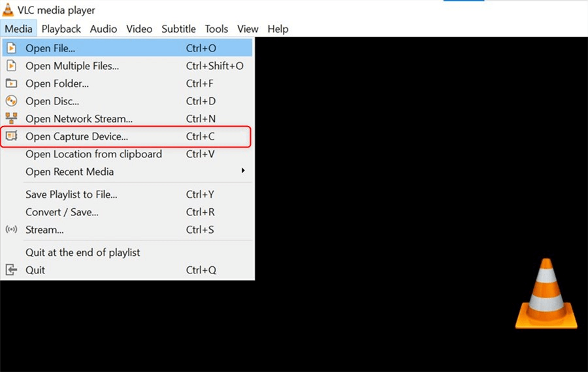Click the Ctrl+Shift+O shortcut text
This screenshot has width=588, height=372.
[x=215, y=65]
